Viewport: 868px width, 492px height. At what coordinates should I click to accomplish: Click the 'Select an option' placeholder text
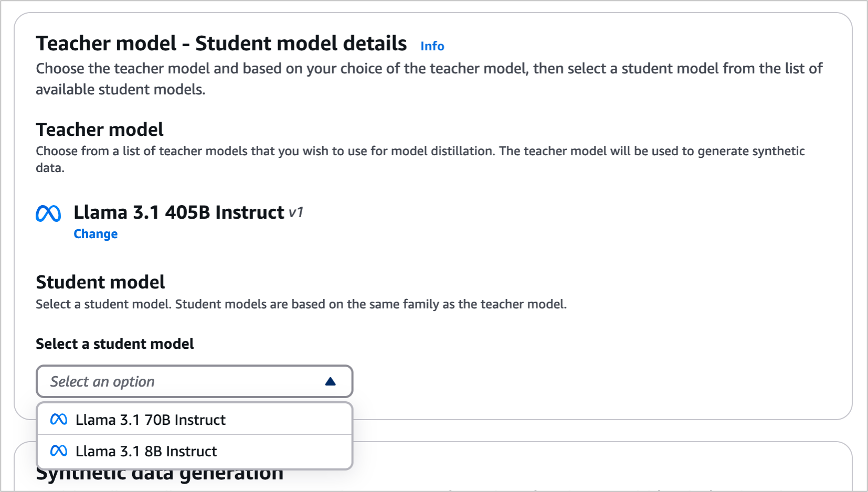(102, 382)
